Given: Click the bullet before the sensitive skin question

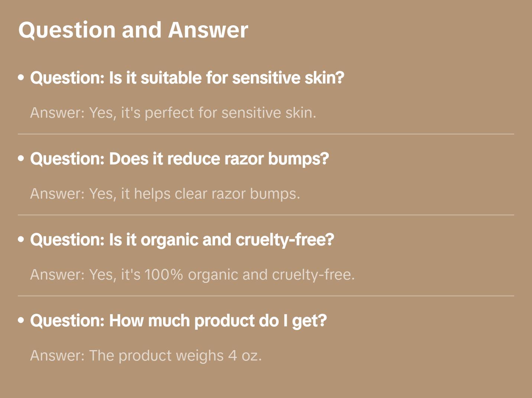Looking at the screenshot, I should click(21, 78).
